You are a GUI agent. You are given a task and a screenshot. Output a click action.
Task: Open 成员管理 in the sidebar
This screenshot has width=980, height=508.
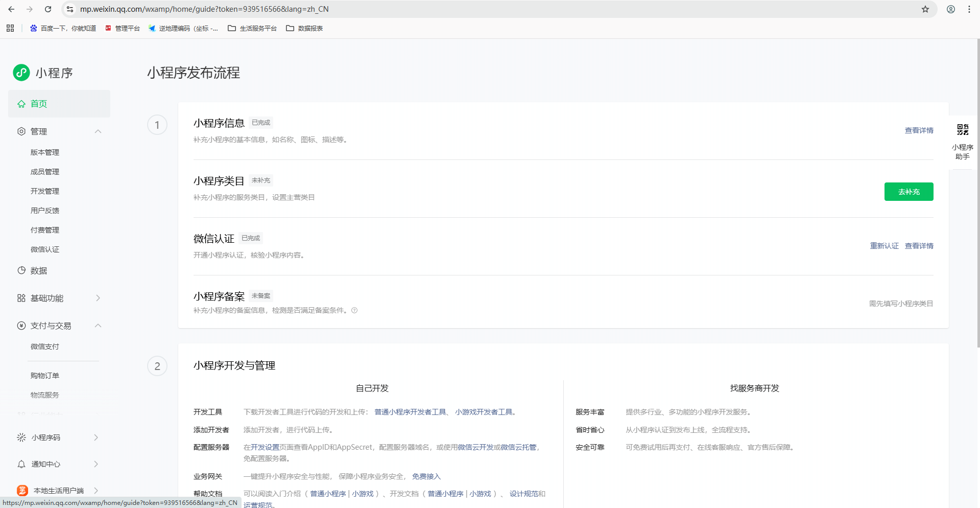45,172
